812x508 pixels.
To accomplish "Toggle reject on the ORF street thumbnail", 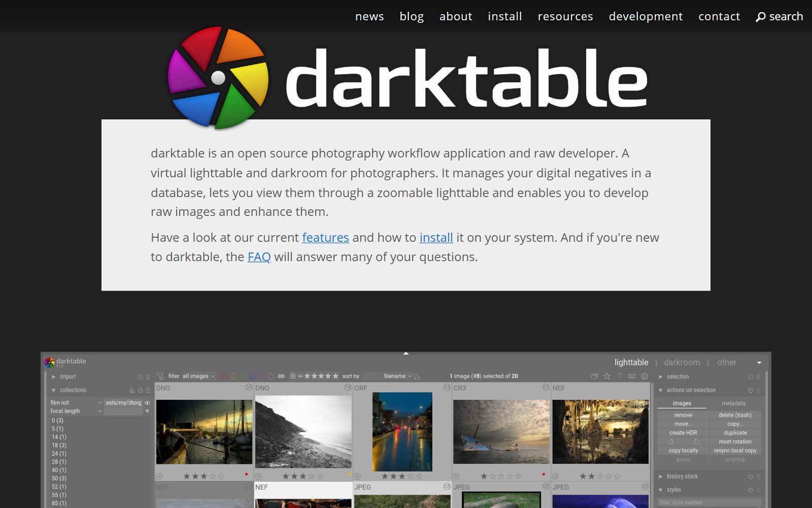I will (x=357, y=477).
